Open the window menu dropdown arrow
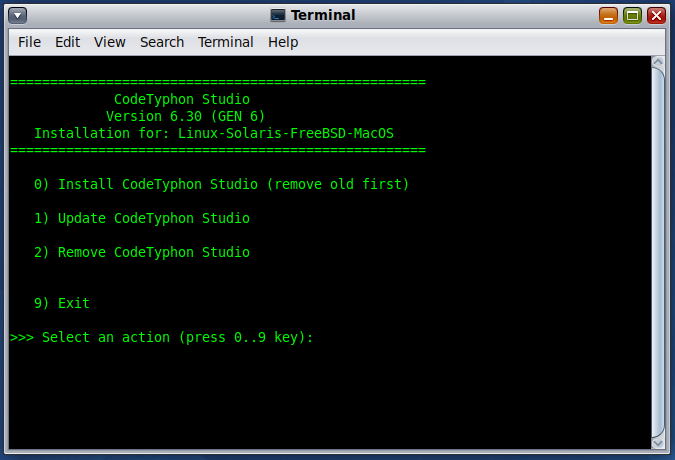 (17, 16)
